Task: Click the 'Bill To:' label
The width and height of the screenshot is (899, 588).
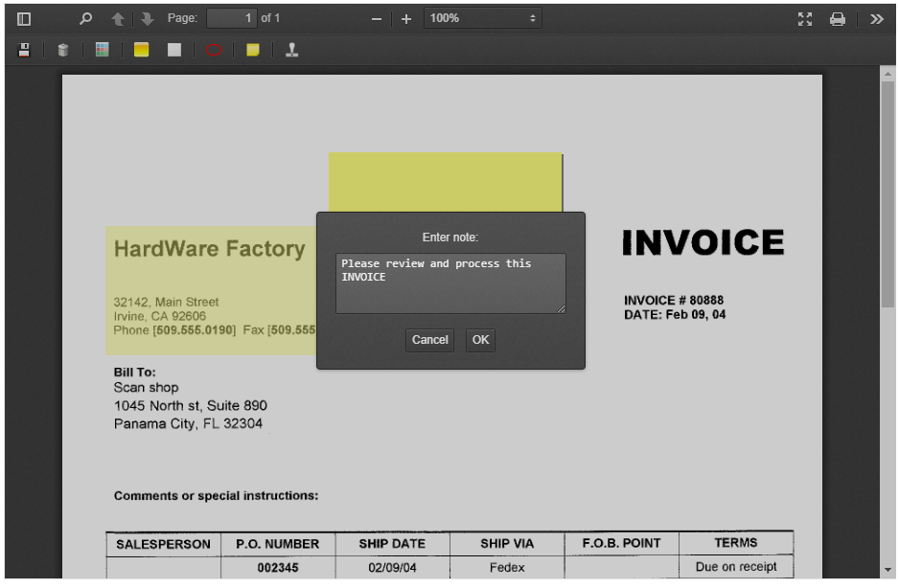Action: point(135,373)
